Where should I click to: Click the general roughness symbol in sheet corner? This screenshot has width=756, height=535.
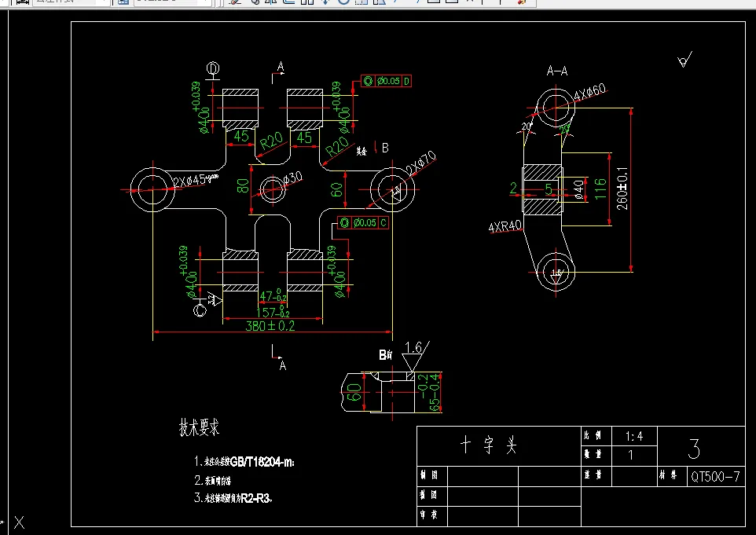point(684,60)
